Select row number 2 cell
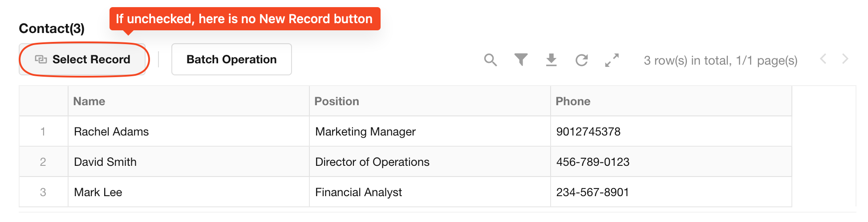 click(x=43, y=162)
